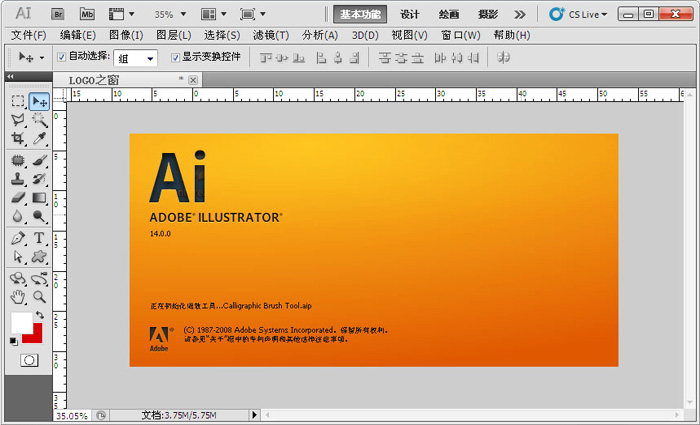Select the Path Selection tool

coord(18,257)
